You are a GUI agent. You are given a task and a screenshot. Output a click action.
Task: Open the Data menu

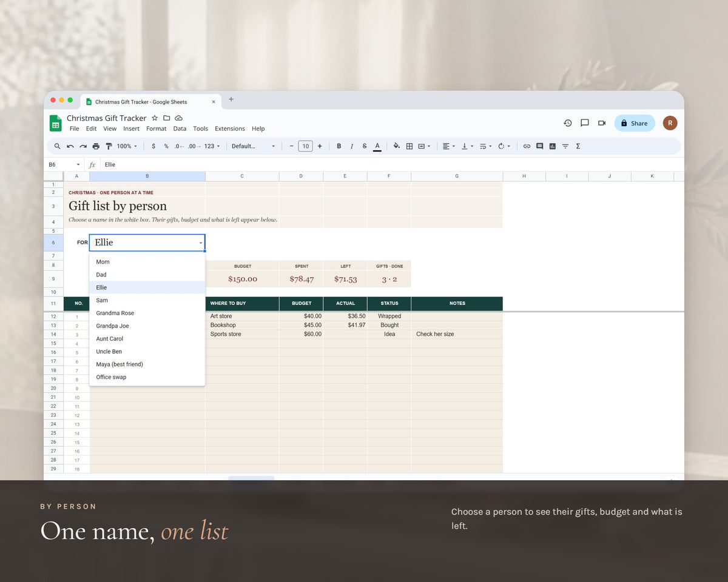point(180,129)
